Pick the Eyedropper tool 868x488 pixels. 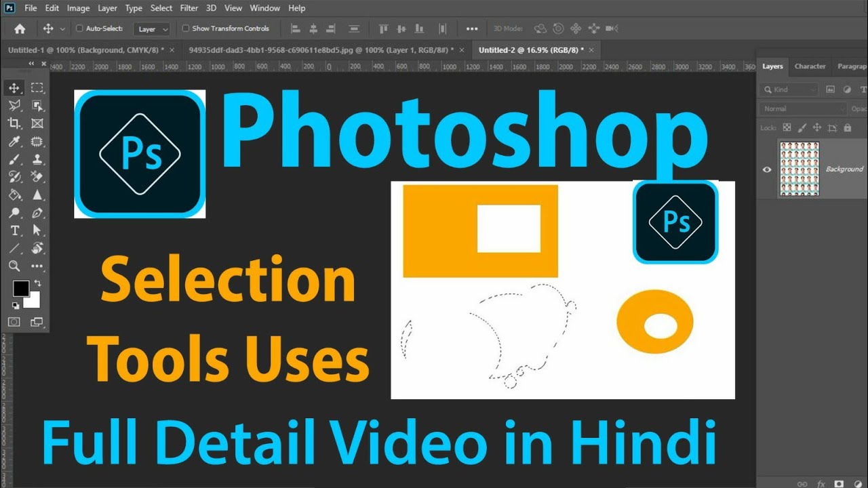pos(14,141)
